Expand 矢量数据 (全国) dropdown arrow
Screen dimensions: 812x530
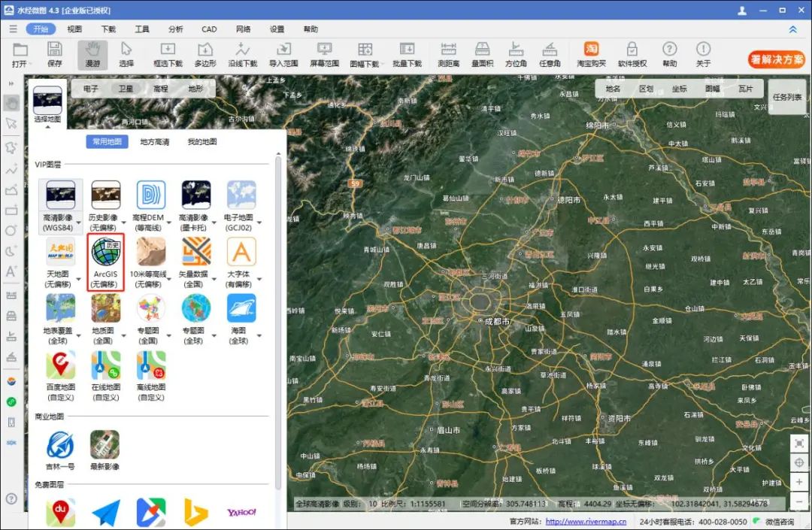(x=214, y=280)
